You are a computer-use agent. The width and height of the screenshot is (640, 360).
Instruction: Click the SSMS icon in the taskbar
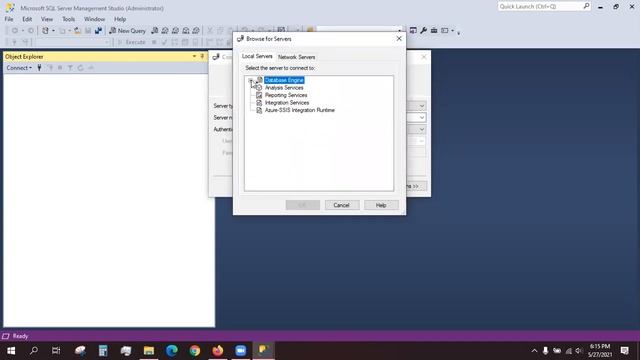pyautogui.click(x=263, y=351)
